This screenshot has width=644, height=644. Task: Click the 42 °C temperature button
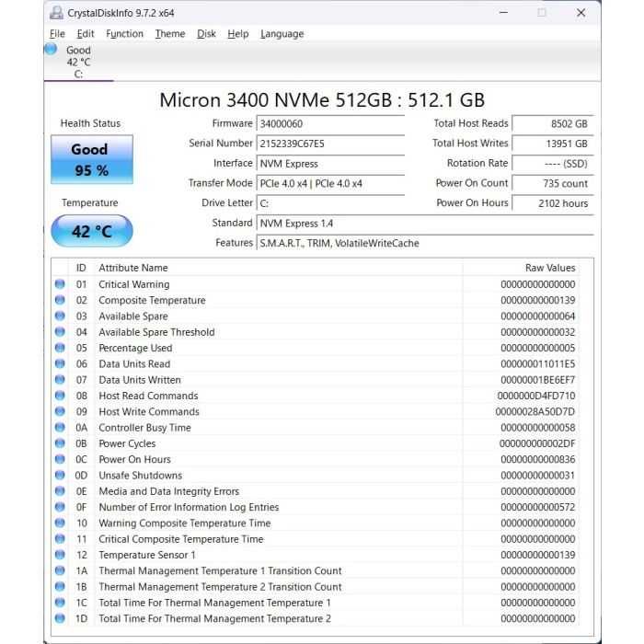click(x=92, y=231)
